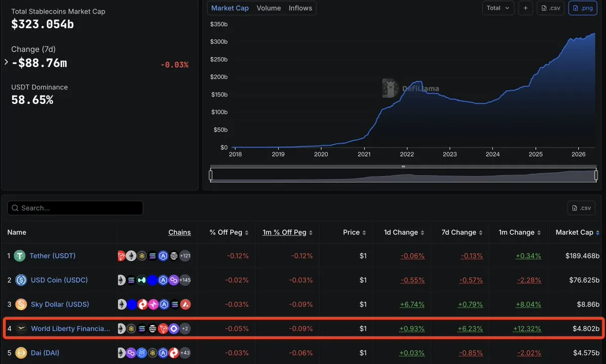The width and height of the screenshot is (606, 364).
Task: Click the Chains column header
Action: point(180,233)
